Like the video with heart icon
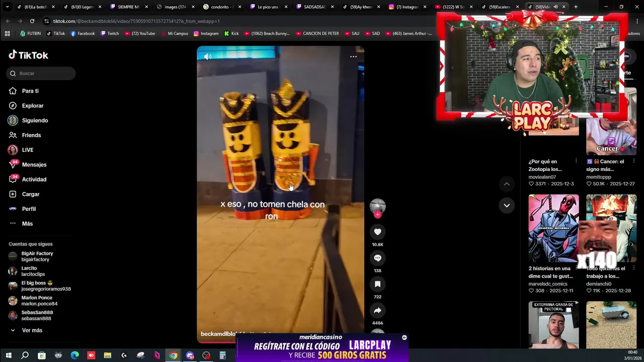 tap(377, 232)
